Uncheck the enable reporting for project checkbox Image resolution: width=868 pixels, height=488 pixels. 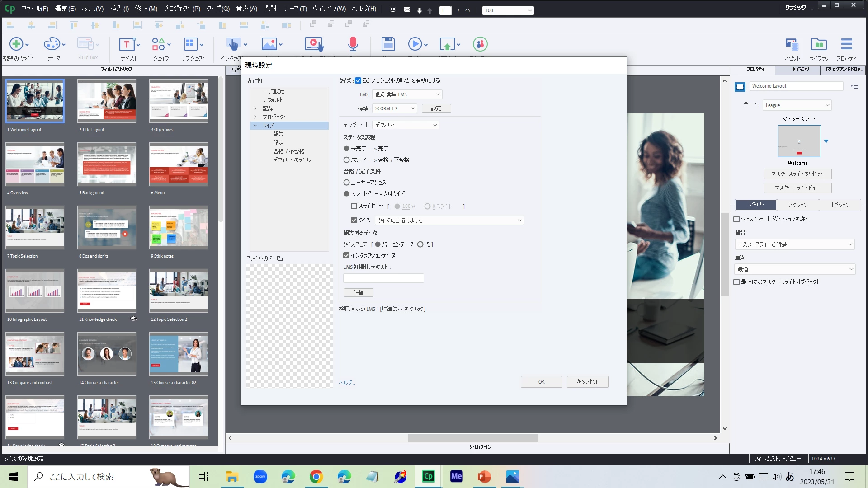pos(358,80)
